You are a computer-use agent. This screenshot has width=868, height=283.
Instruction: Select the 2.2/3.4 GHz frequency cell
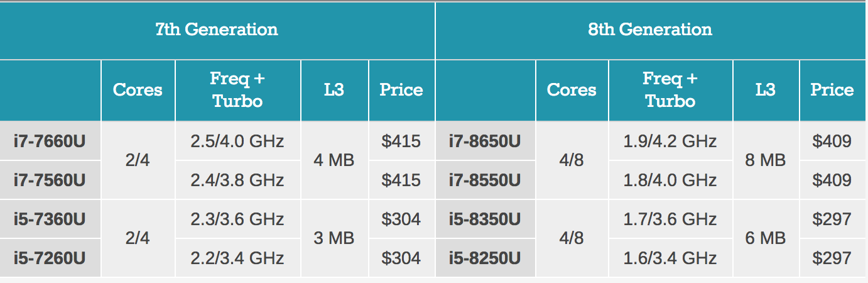tap(237, 258)
